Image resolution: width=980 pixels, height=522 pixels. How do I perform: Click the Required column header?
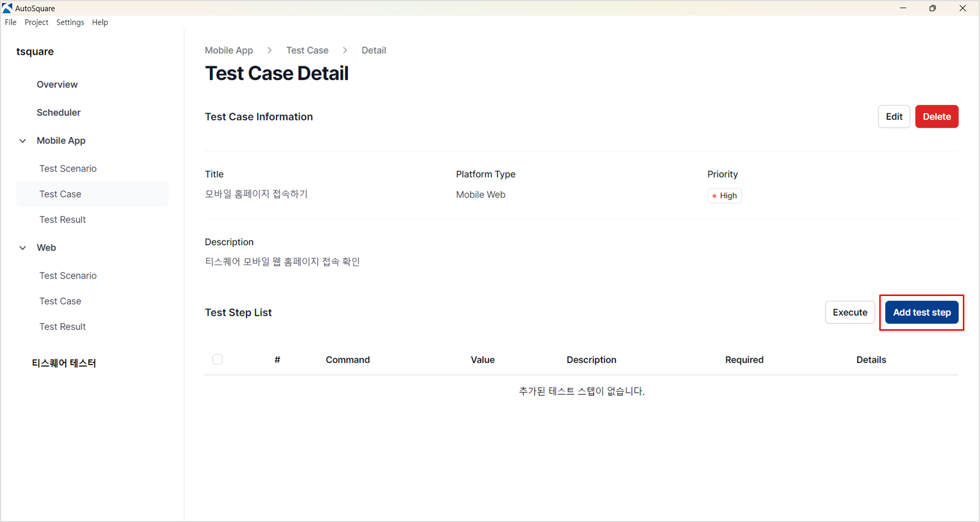[x=744, y=360]
